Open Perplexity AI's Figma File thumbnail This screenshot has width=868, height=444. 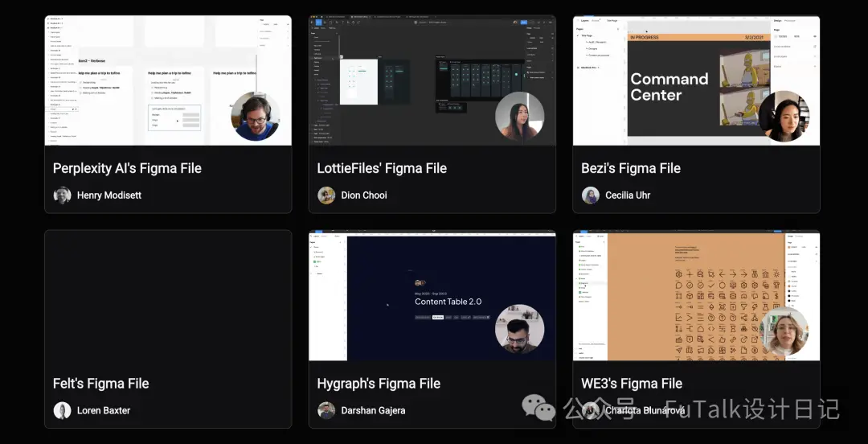click(168, 80)
